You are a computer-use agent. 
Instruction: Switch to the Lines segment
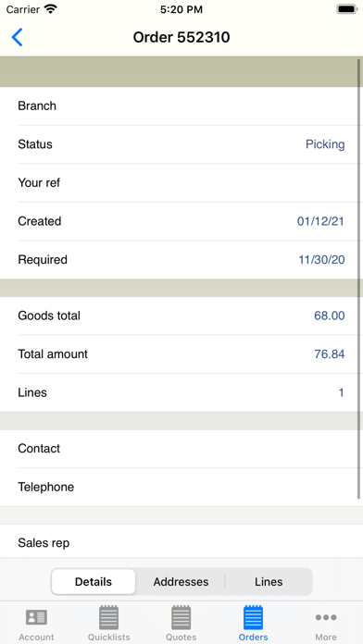(x=269, y=582)
